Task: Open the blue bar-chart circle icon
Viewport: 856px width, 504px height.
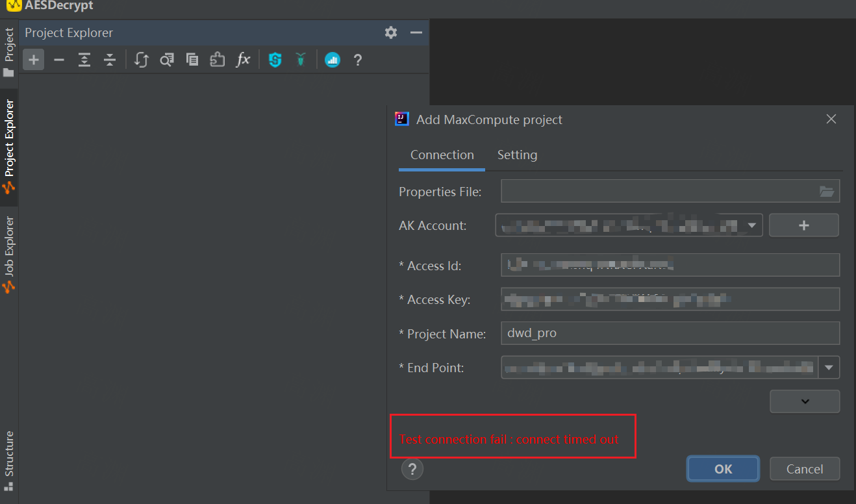Action: pos(333,60)
